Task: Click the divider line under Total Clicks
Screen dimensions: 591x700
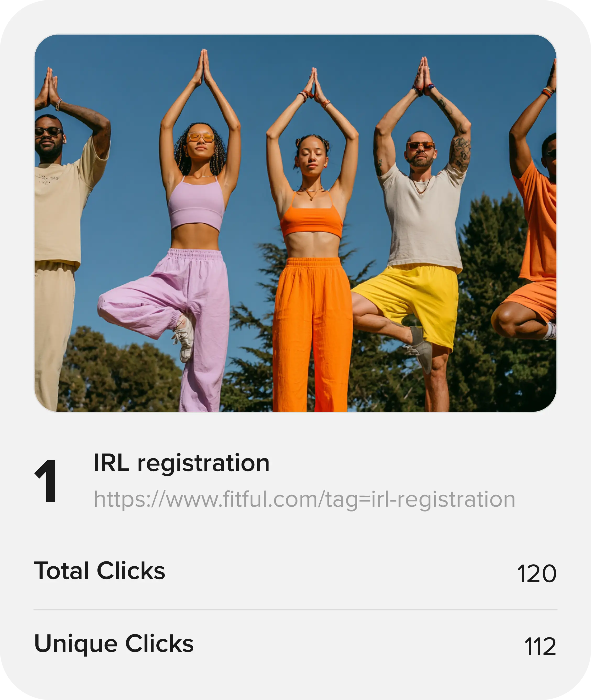Action: pos(295,610)
